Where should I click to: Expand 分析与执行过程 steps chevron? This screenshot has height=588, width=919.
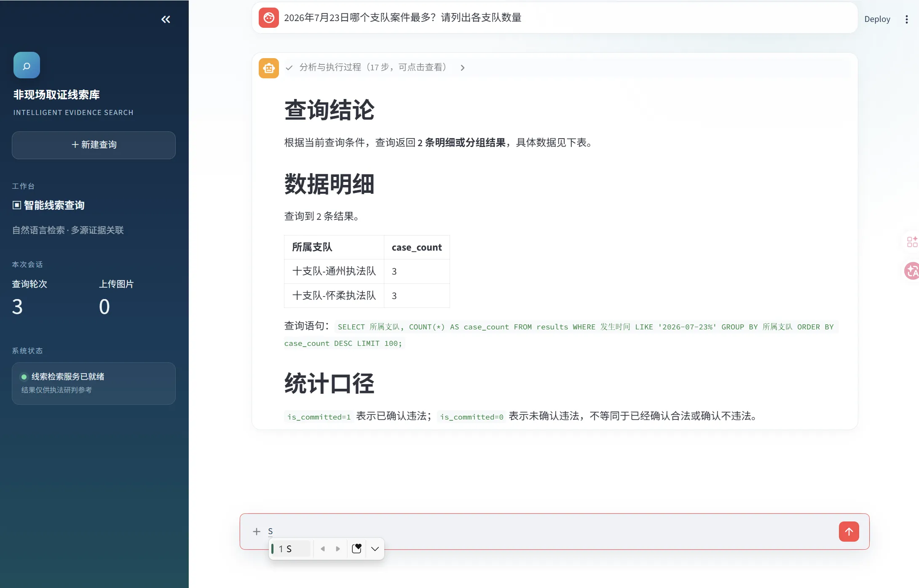pos(462,68)
